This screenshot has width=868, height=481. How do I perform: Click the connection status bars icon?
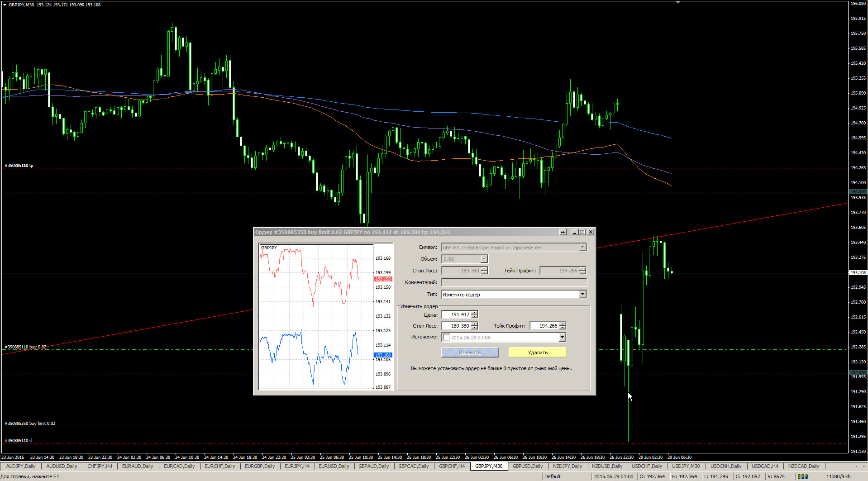[x=803, y=476]
